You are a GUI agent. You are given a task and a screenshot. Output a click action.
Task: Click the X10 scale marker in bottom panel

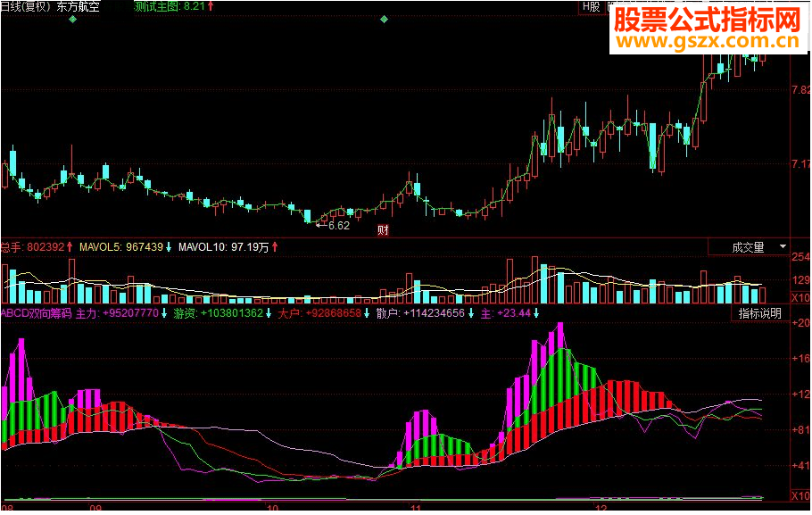[800, 496]
